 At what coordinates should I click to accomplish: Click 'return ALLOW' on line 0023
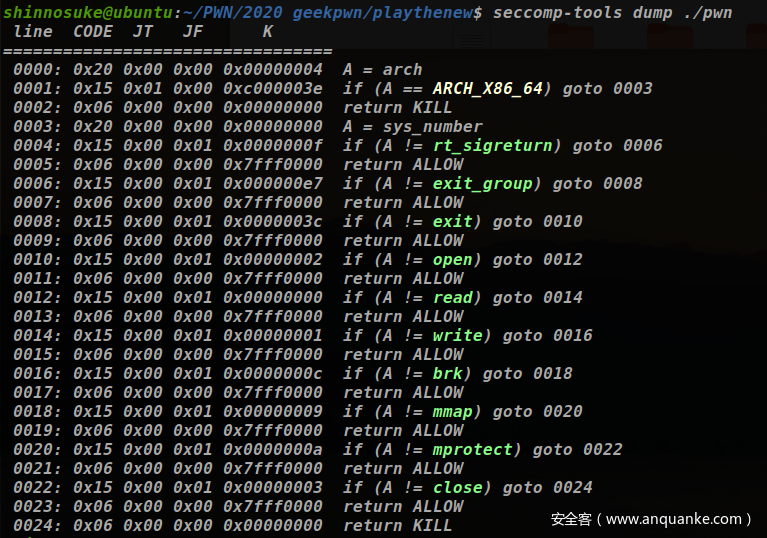coord(403,507)
